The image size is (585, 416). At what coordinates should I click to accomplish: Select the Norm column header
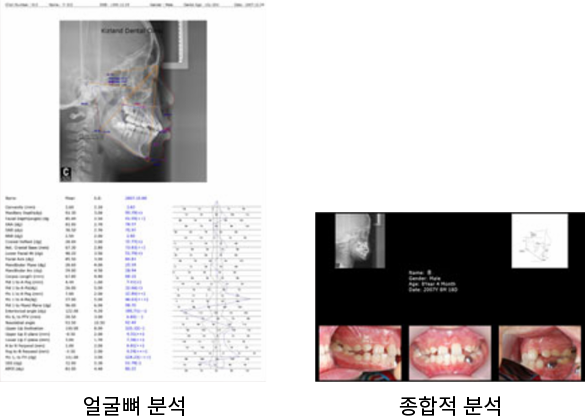tap(11, 198)
